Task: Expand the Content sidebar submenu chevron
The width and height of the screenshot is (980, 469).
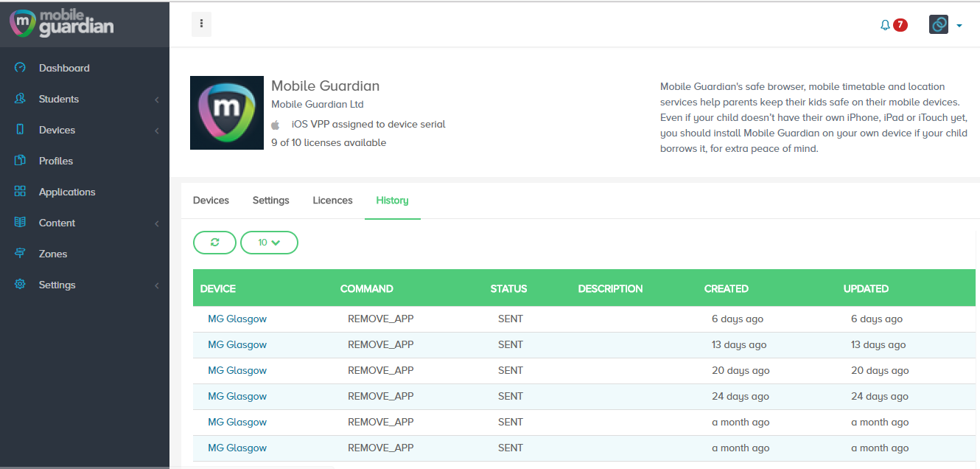Action: (x=157, y=223)
